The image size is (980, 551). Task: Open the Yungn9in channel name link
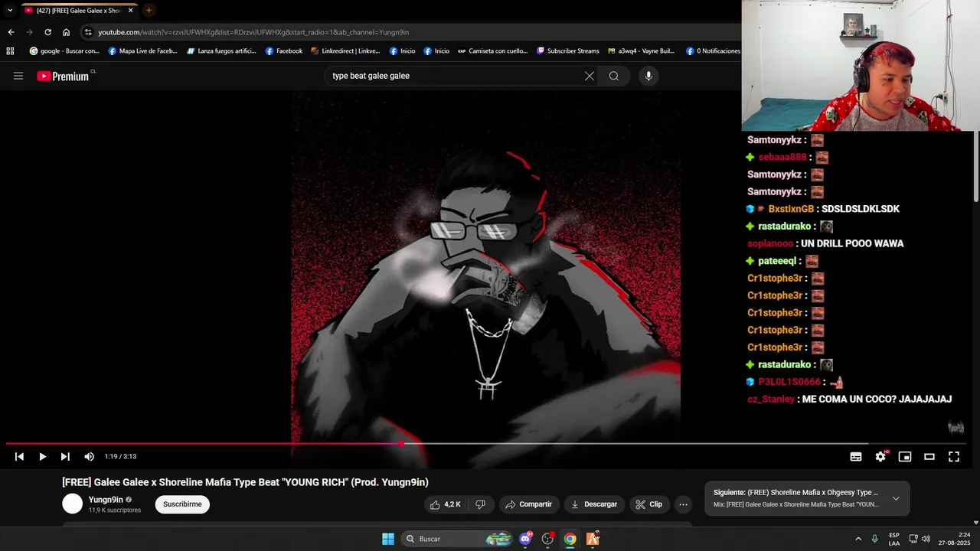click(x=106, y=500)
